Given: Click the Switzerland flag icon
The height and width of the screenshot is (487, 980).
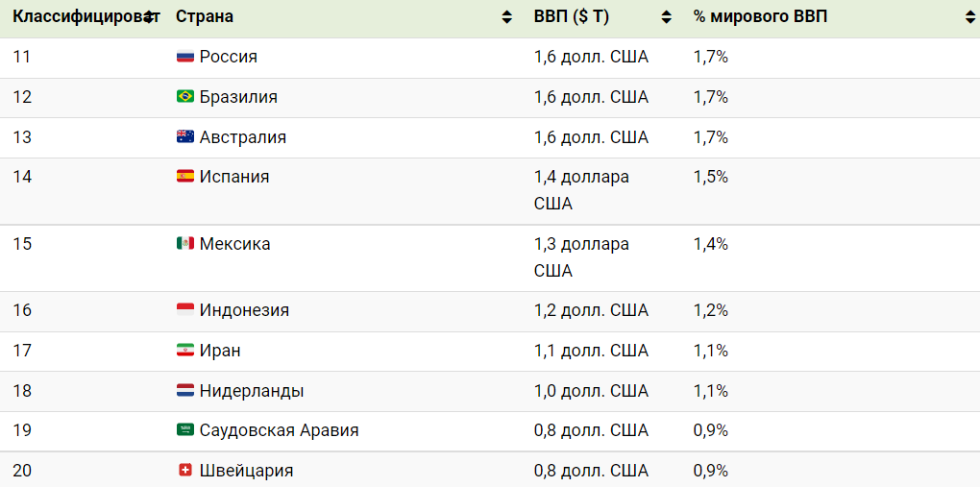Looking at the screenshot, I should 185,471.
